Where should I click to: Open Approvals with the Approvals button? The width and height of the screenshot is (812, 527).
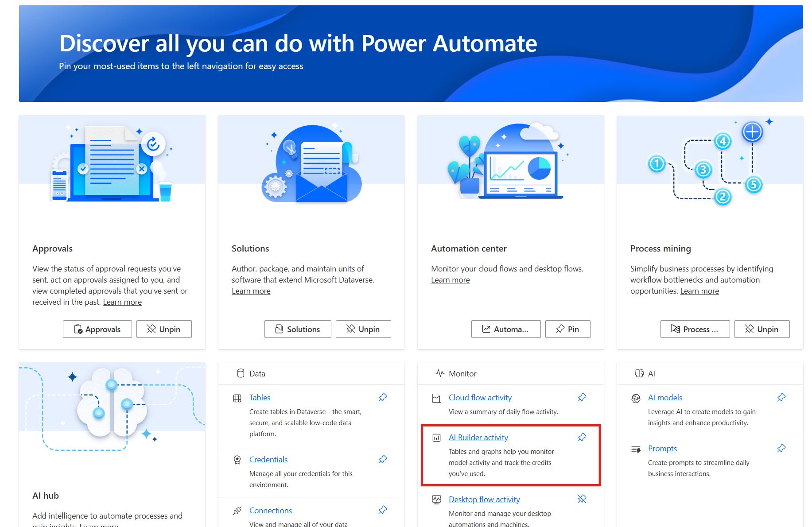pos(97,329)
